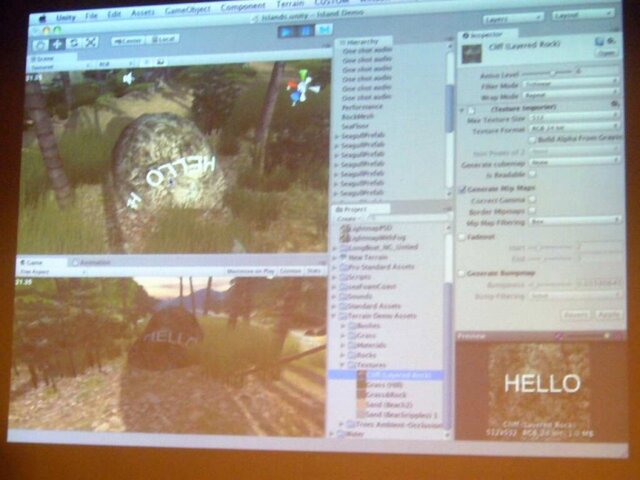Open the GameObject menu

point(188,10)
